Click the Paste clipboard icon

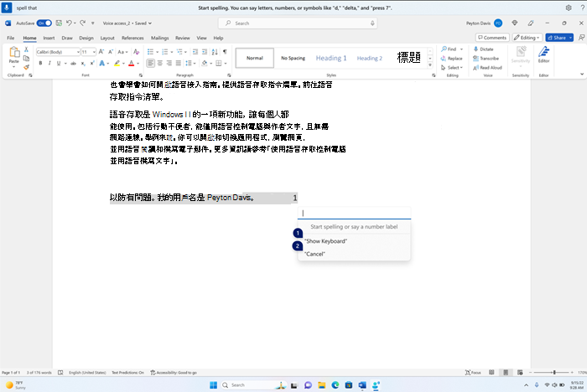(14, 53)
